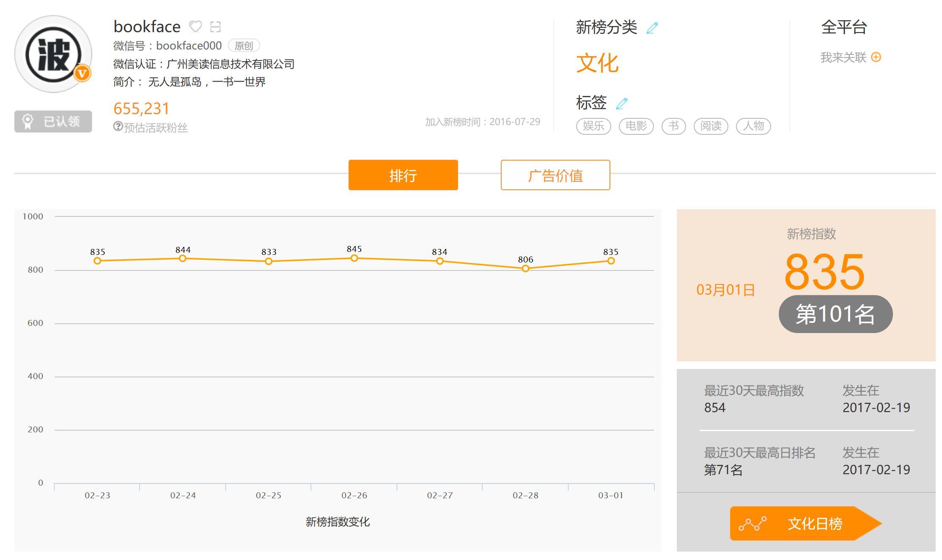Click the orange V verification badge

click(82, 74)
